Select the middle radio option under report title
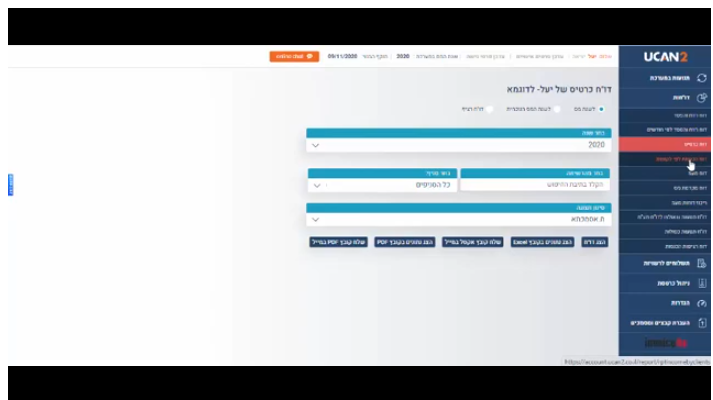713x400 pixels. tap(557, 108)
